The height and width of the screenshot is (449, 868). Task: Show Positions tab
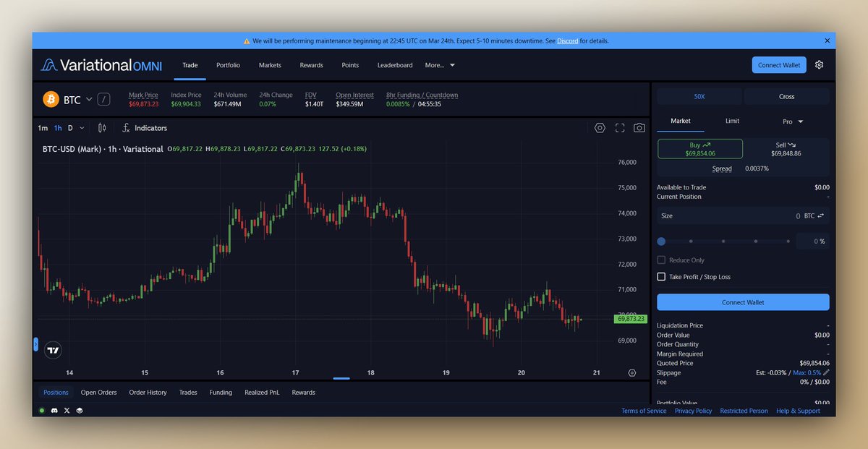[56, 393]
